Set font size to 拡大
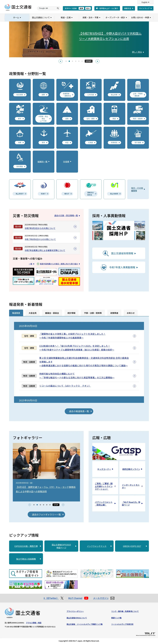Image resolution: width=158 pixels, height=644 pixels. tap(88, 8)
